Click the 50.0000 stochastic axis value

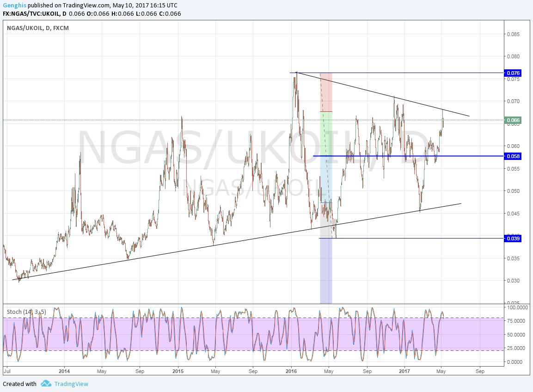point(516,335)
